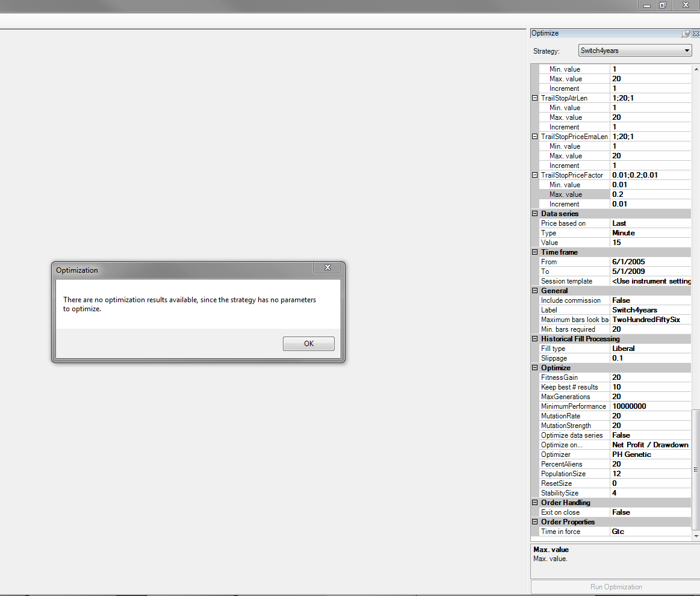Select TrailStopPriceFactor Max. value field 0.2
This screenshot has height=596, width=700.
coord(651,194)
